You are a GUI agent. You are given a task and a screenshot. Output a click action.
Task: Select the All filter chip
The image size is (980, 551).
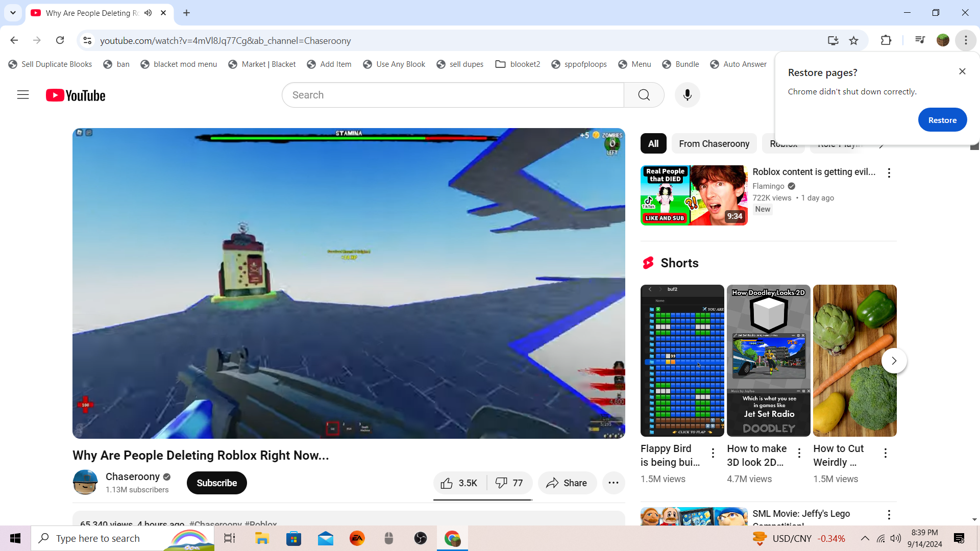(x=653, y=144)
